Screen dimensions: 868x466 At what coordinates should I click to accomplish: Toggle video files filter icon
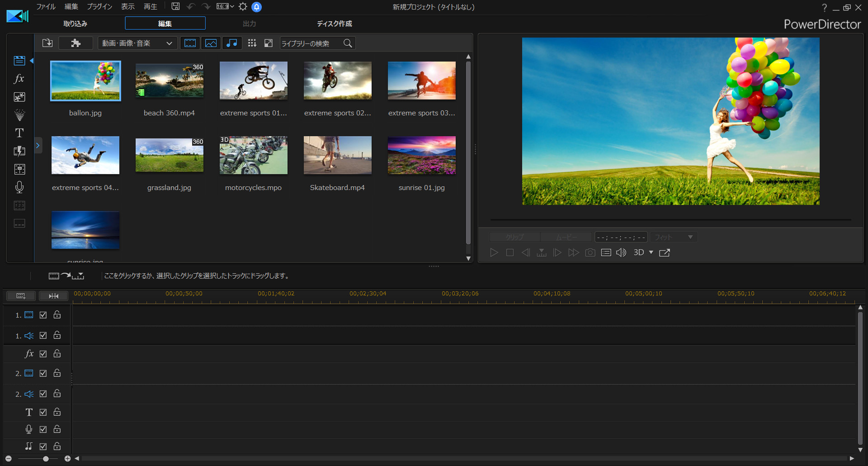(x=190, y=43)
